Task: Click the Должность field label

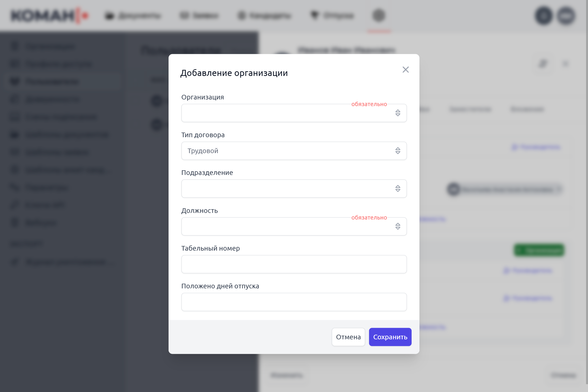Action: (x=199, y=211)
